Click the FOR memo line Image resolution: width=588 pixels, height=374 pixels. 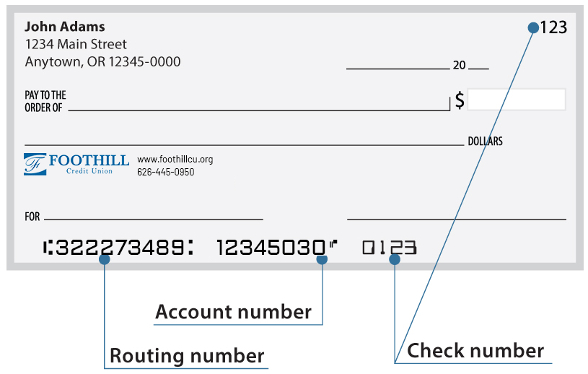click(154, 219)
